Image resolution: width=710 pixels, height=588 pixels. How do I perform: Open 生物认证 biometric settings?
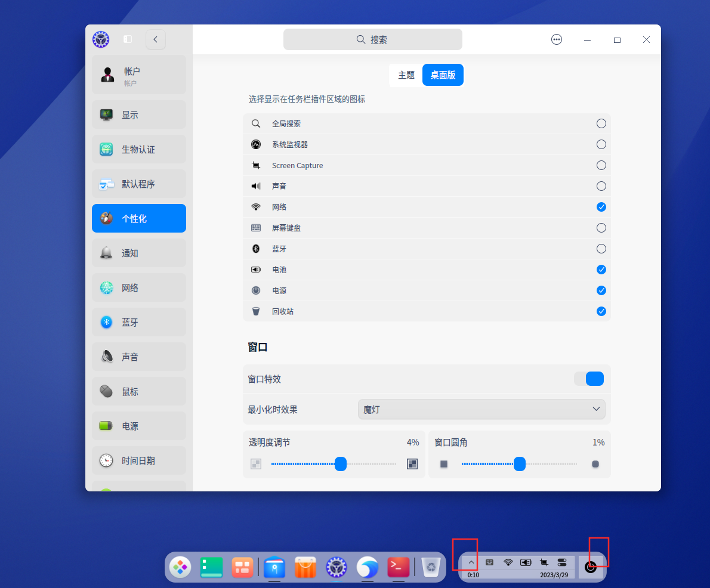click(x=138, y=149)
